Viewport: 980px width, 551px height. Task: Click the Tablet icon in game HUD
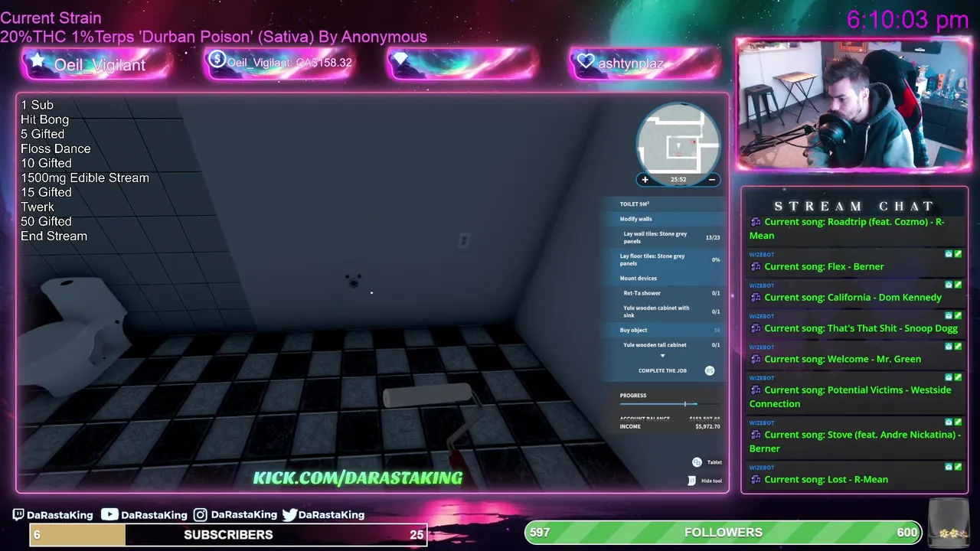point(697,462)
